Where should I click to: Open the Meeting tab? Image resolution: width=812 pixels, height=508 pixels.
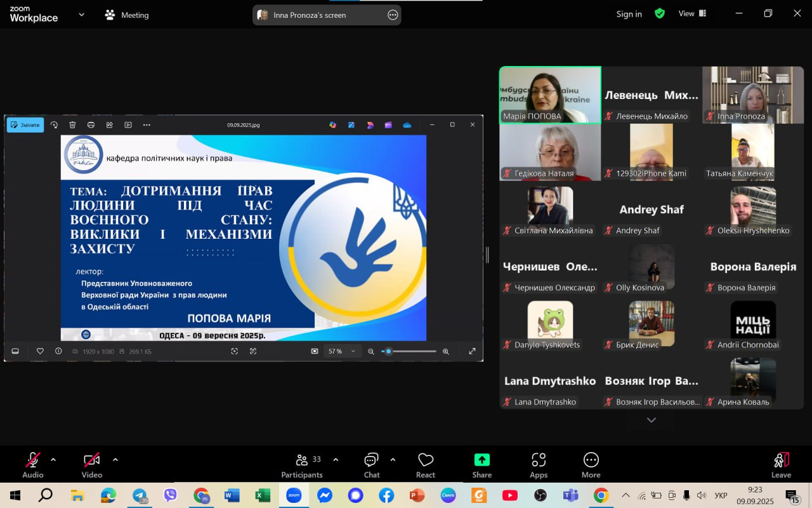[127, 15]
